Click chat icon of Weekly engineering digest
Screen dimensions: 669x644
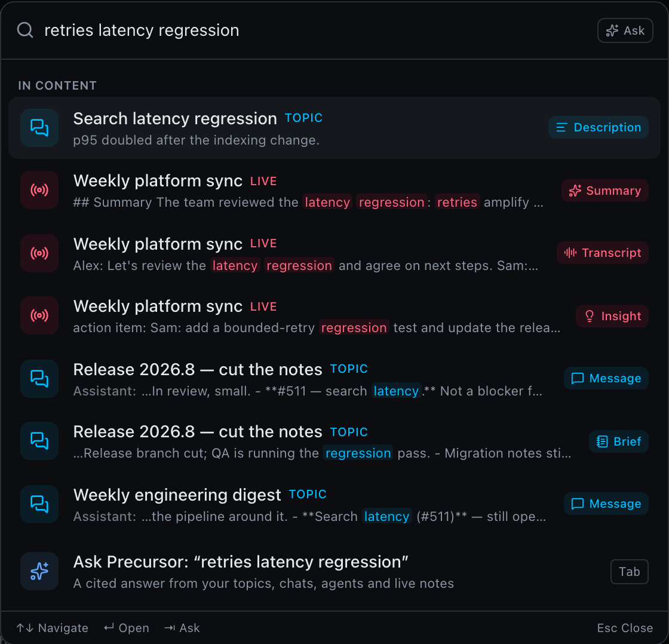click(39, 504)
